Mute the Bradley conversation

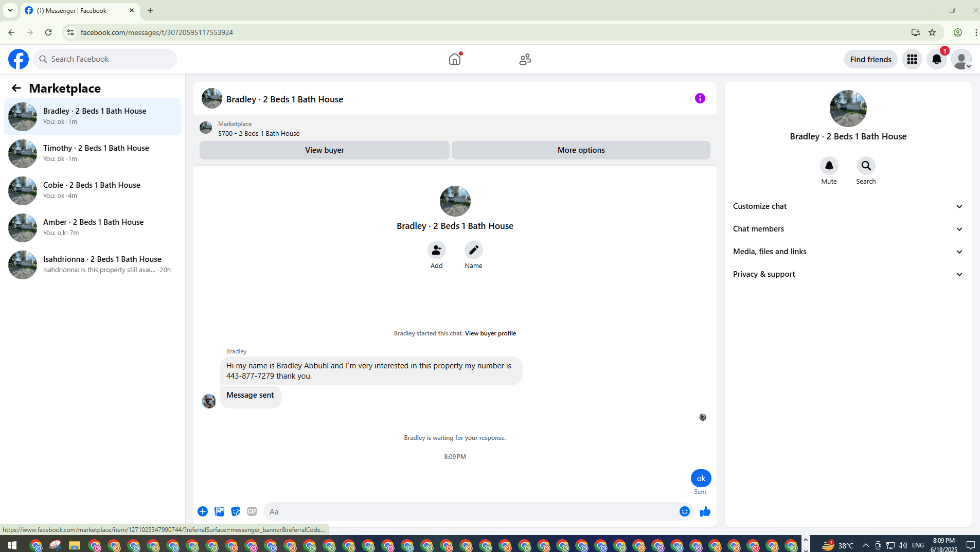829,166
